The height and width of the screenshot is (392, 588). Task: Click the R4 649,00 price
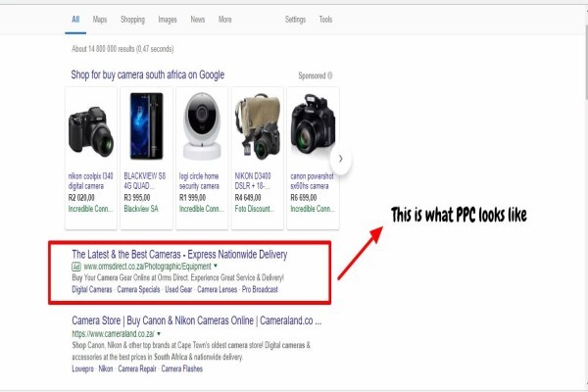click(x=248, y=198)
